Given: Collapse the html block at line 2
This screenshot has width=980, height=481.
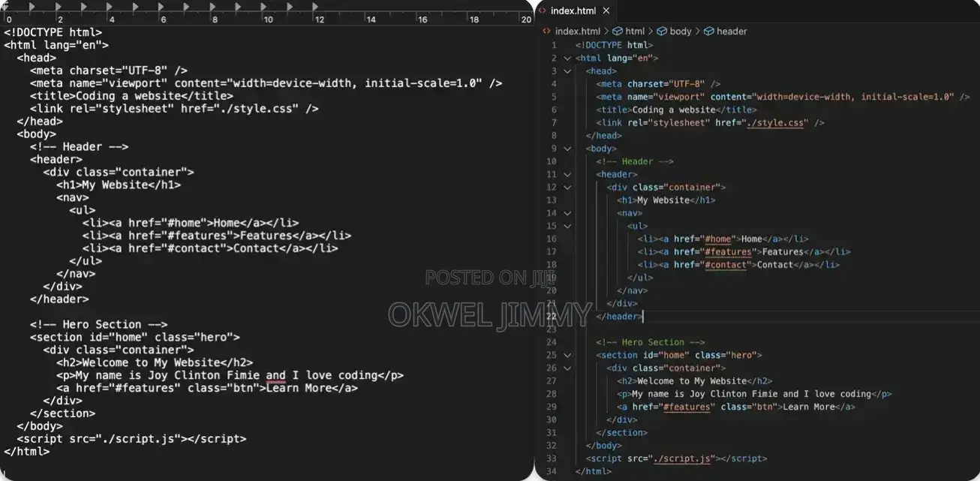Looking at the screenshot, I should pyautogui.click(x=567, y=59).
